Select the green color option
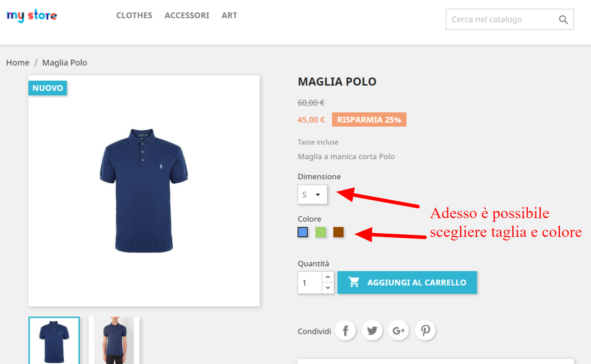Image resolution: width=591 pixels, height=364 pixels. click(320, 232)
